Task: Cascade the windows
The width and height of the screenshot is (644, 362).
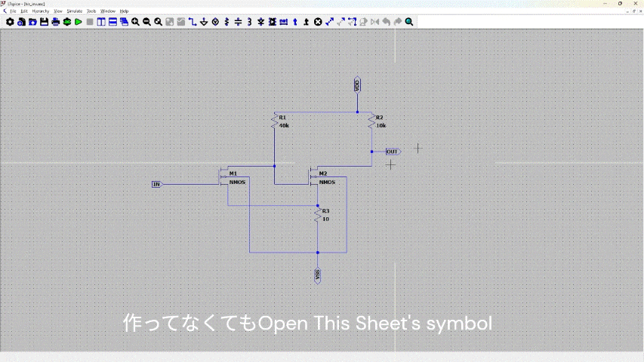Action: [x=124, y=22]
